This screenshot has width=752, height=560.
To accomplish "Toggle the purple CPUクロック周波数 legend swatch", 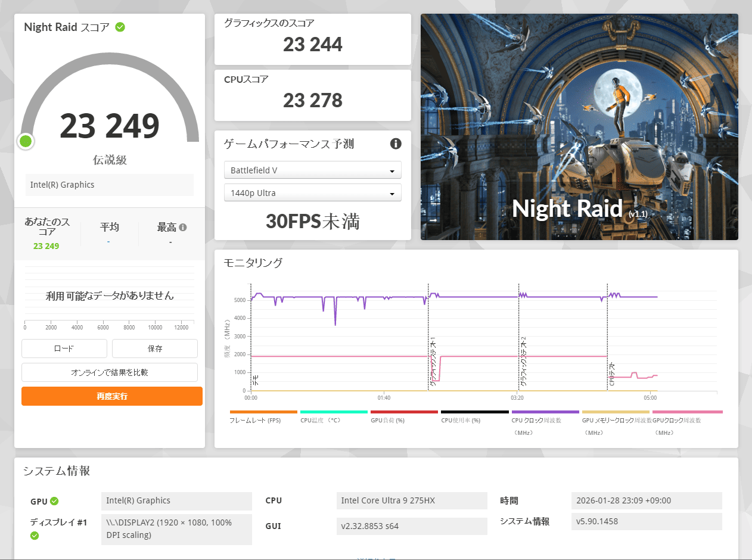I will 545,412.
